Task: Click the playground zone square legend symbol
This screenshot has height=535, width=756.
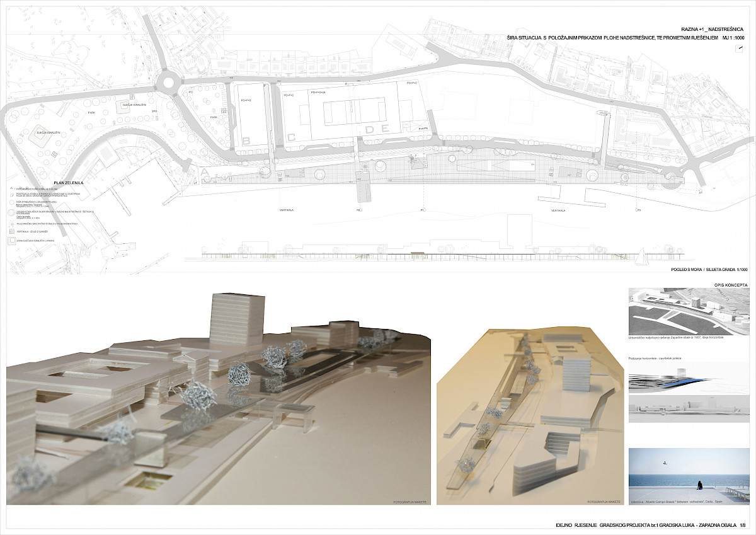Action: pyautogui.click(x=11, y=241)
